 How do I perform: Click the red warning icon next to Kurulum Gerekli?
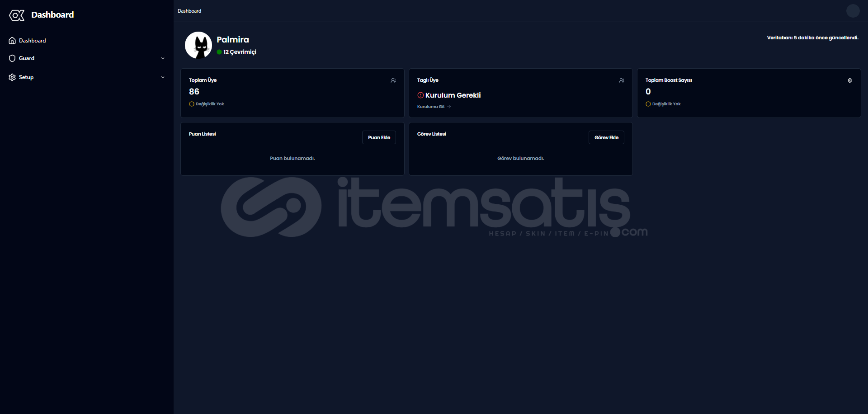point(420,95)
